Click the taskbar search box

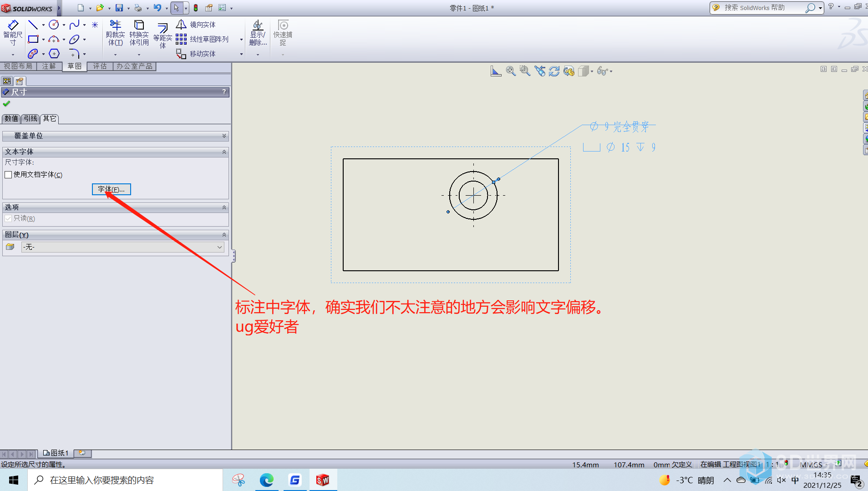pos(126,480)
